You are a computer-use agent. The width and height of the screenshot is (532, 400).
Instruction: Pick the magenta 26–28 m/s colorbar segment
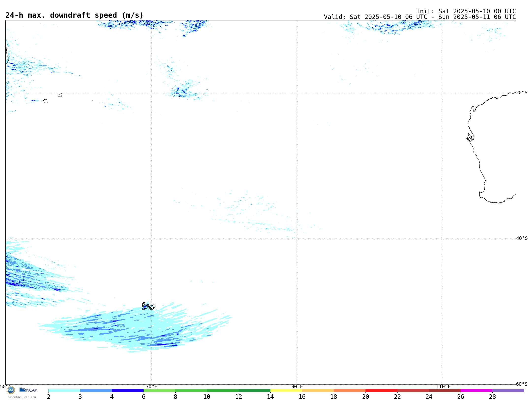pos(477,391)
